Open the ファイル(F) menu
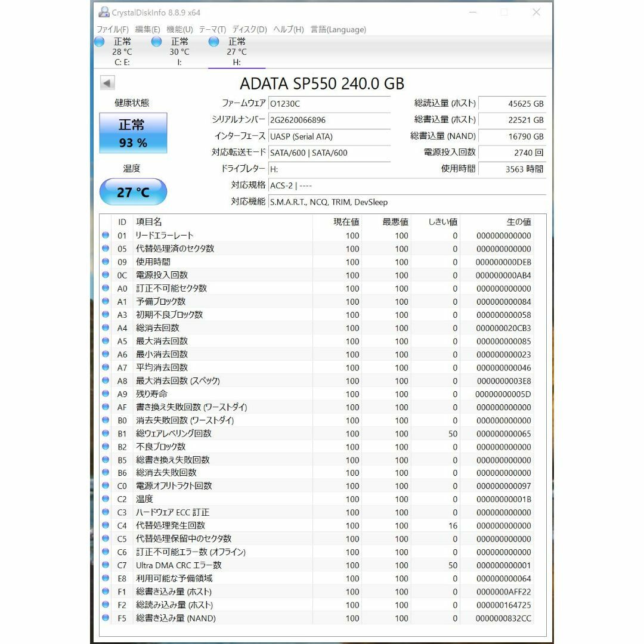The image size is (644, 644). click(113, 30)
